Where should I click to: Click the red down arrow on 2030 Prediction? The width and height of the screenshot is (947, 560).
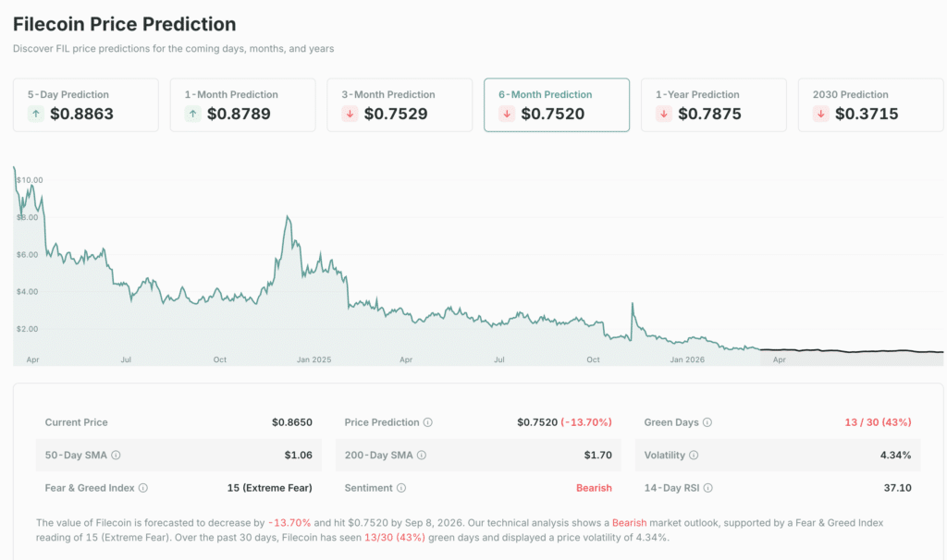click(x=821, y=113)
